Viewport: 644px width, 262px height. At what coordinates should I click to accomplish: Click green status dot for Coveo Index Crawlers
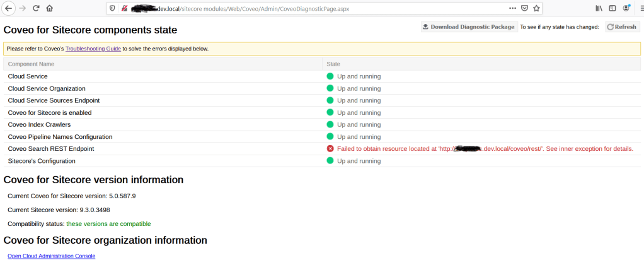click(x=330, y=124)
